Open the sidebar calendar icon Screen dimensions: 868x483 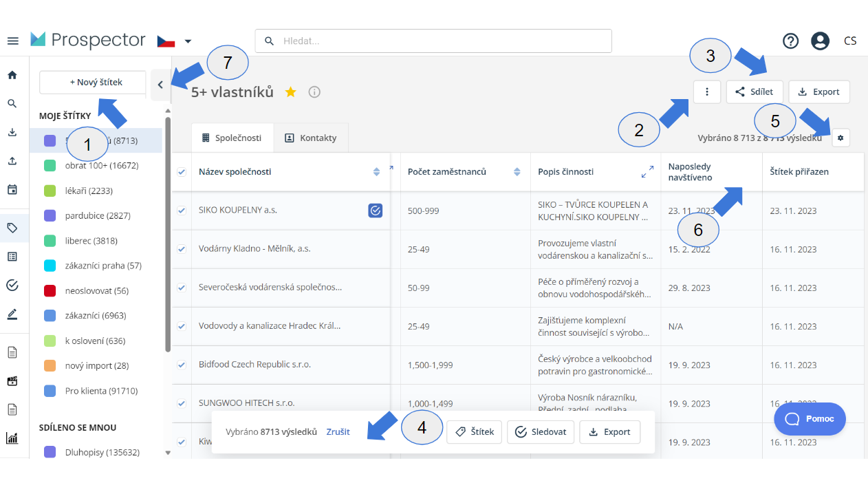12,189
